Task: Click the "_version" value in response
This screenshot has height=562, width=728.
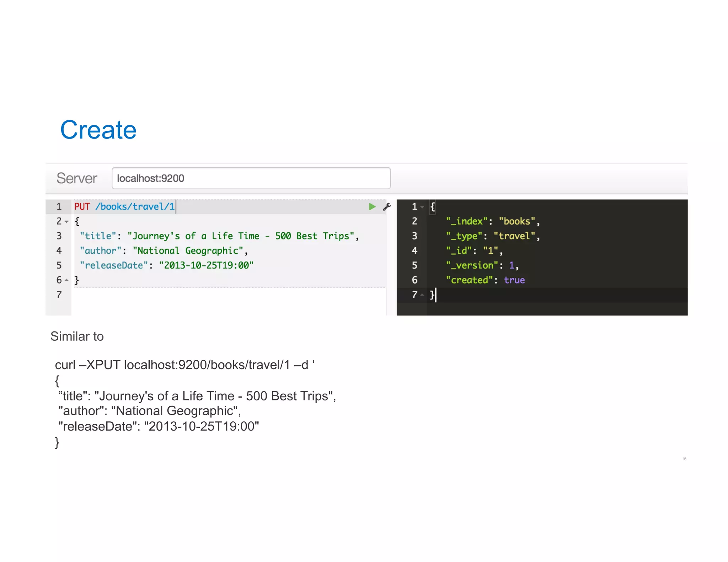Action: coord(512,265)
